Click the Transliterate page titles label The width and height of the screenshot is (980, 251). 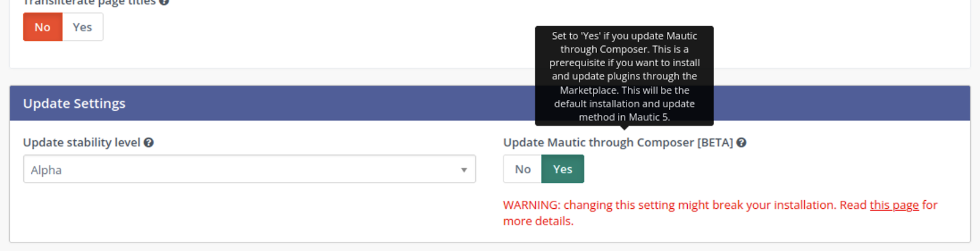point(89,2)
